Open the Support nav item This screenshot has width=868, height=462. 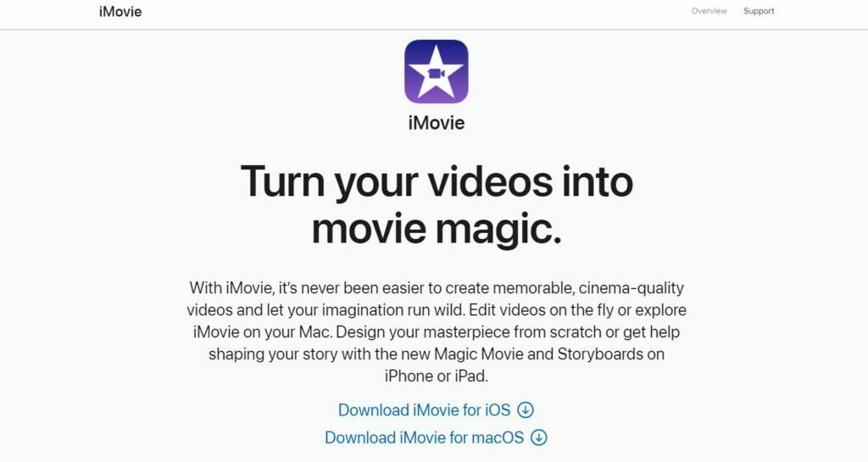click(x=759, y=11)
